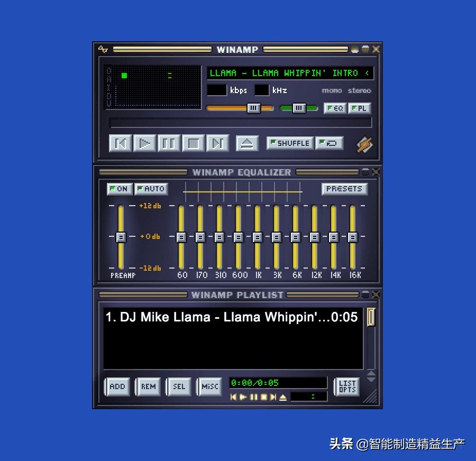This screenshot has width=476, height=461.
Task: Click the equalizer curve graph
Action: (243, 192)
